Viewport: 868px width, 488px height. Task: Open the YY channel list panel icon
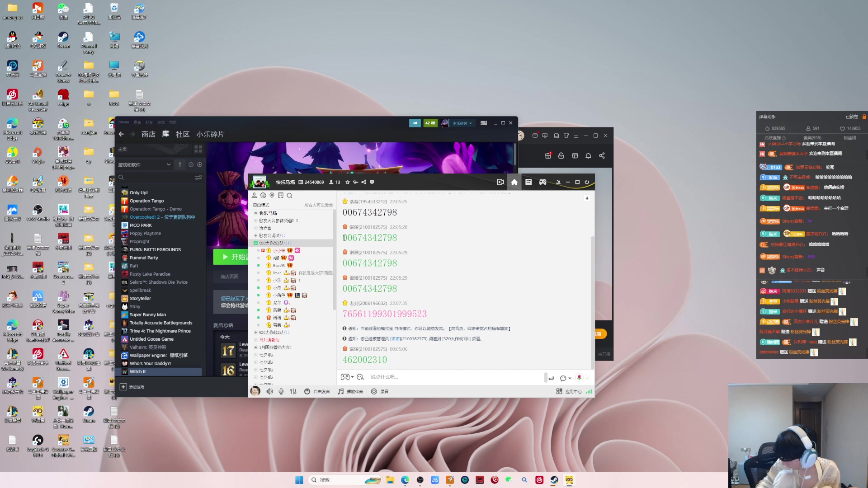coord(528,182)
